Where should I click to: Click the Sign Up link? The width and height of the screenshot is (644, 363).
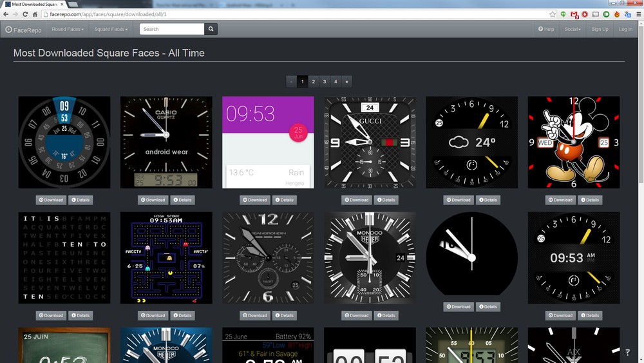(600, 29)
